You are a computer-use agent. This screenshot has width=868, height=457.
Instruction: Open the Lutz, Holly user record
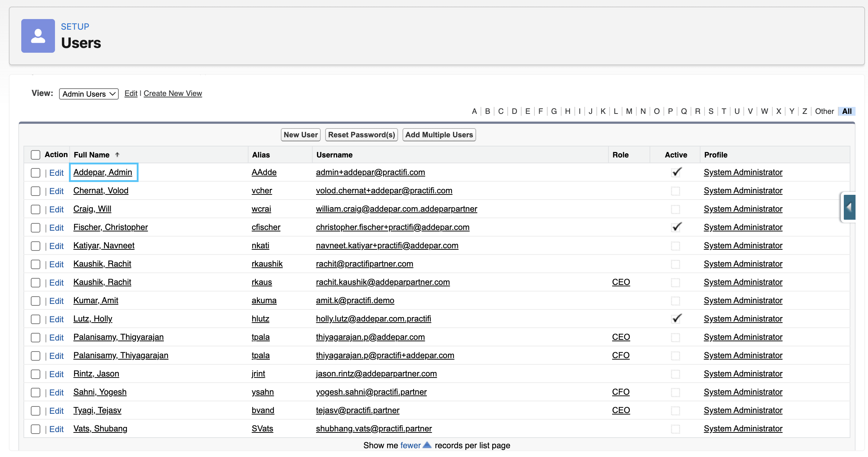pos(93,319)
